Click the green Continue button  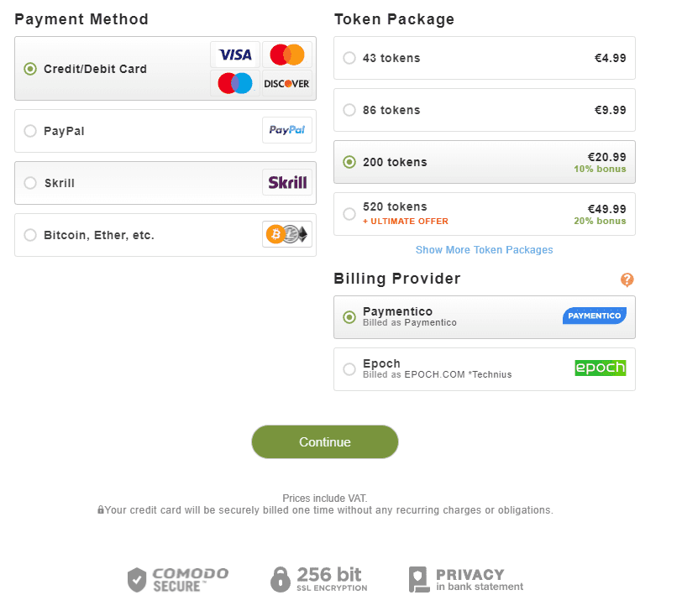coord(325,441)
